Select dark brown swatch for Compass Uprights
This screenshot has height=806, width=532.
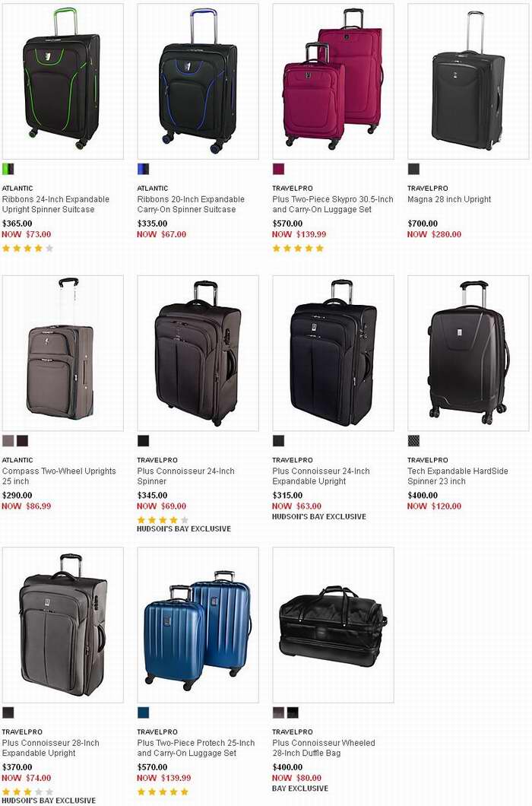pos(23,441)
